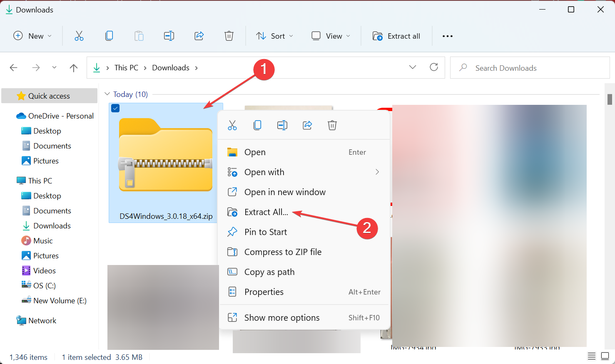Select the Rename icon in the toolbar
Image resolution: width=615 pixels, height=364 pixels.
169,36
